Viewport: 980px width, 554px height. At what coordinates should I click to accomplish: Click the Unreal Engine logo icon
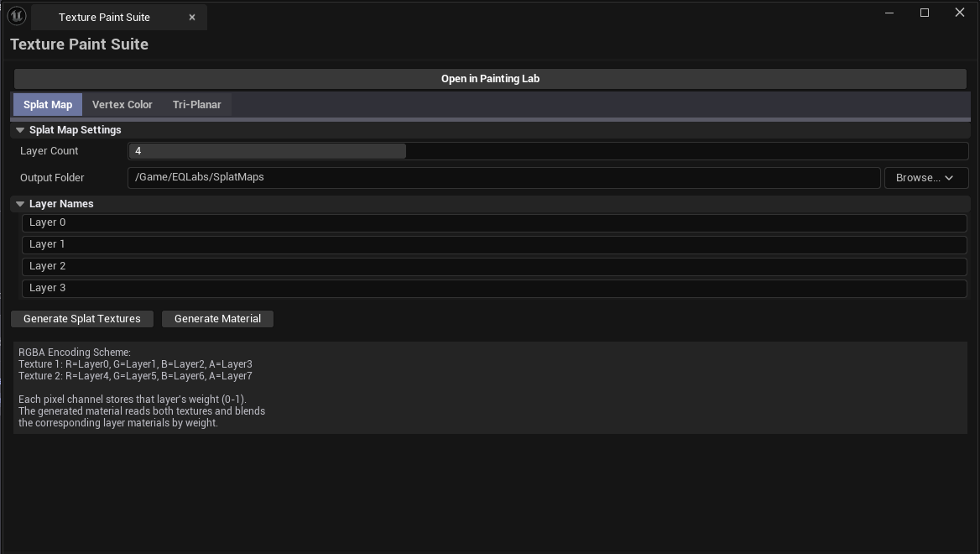(16, 16)
